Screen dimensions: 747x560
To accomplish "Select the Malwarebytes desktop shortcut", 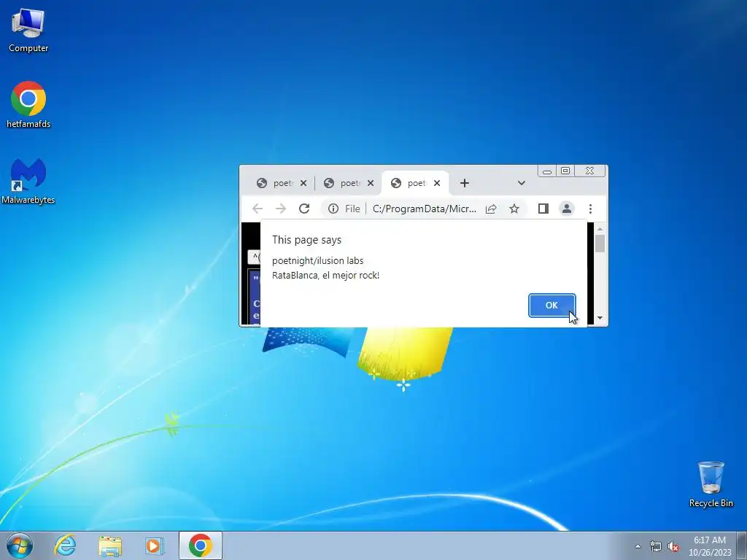I will (28, 181).
